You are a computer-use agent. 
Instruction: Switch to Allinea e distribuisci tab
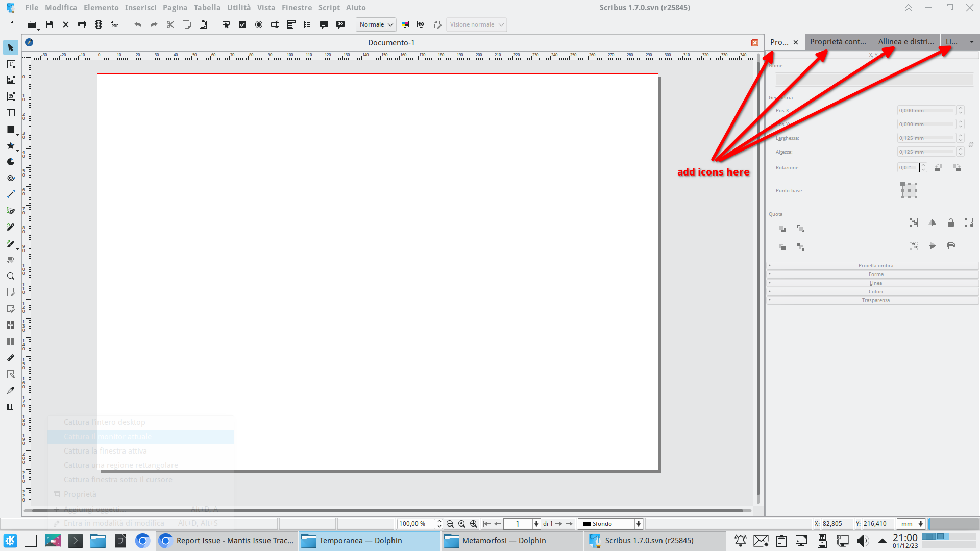pyautogui.click(x=906, y=42)
